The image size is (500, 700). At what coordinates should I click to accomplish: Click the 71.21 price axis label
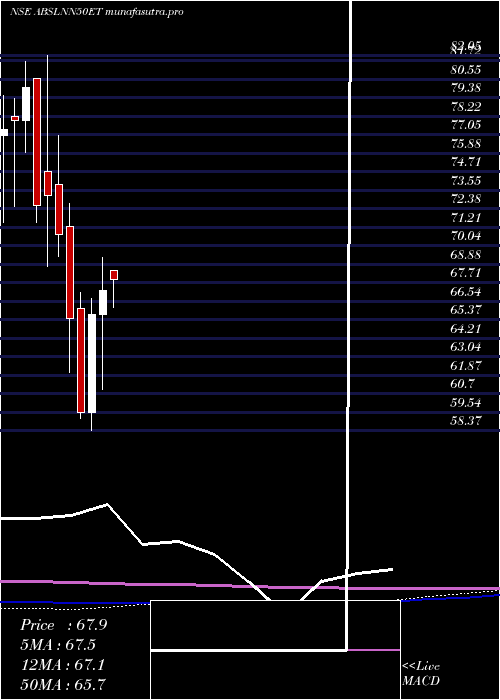tap(466, 218)
